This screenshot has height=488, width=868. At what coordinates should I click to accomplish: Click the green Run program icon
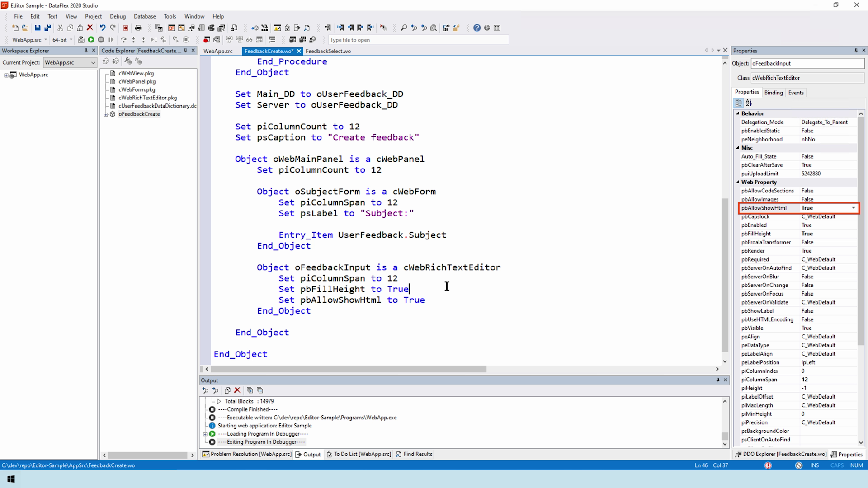coord(91,40)
